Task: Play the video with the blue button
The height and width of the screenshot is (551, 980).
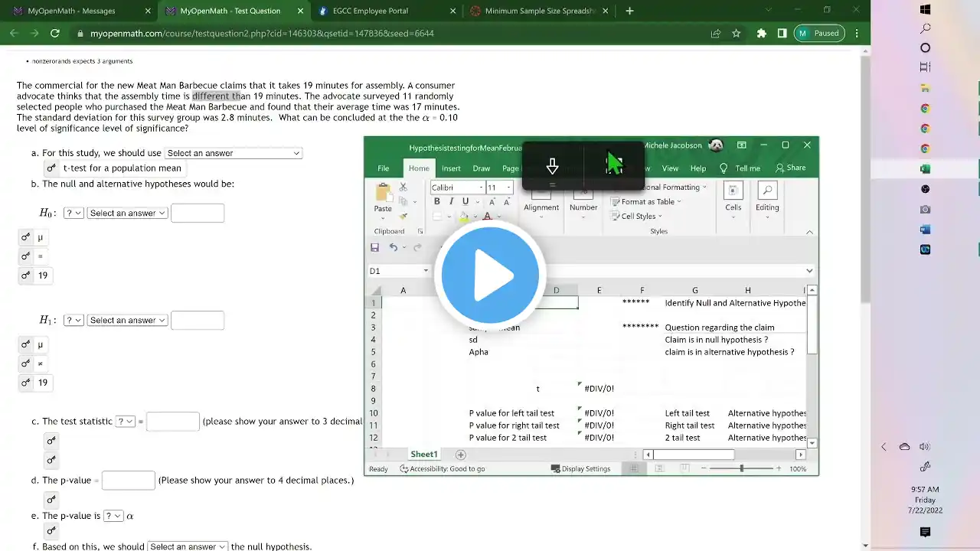Action: (x=490, y=275)
